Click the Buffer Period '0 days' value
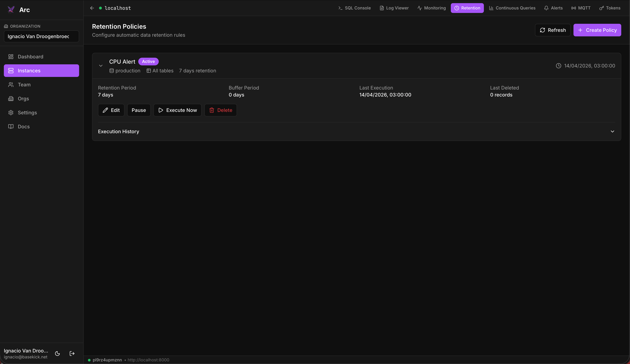 pyautogui.click(x=236, y=95)
